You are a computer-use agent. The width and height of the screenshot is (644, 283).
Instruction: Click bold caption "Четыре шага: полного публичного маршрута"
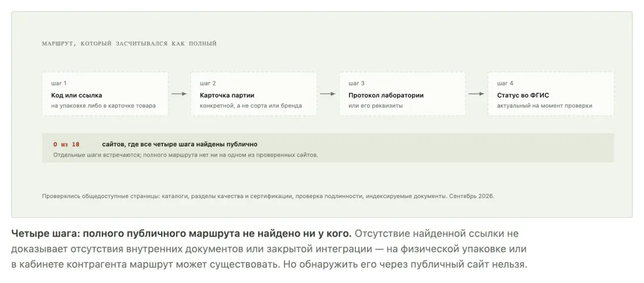pyautogui.click(x=181, y=234)
